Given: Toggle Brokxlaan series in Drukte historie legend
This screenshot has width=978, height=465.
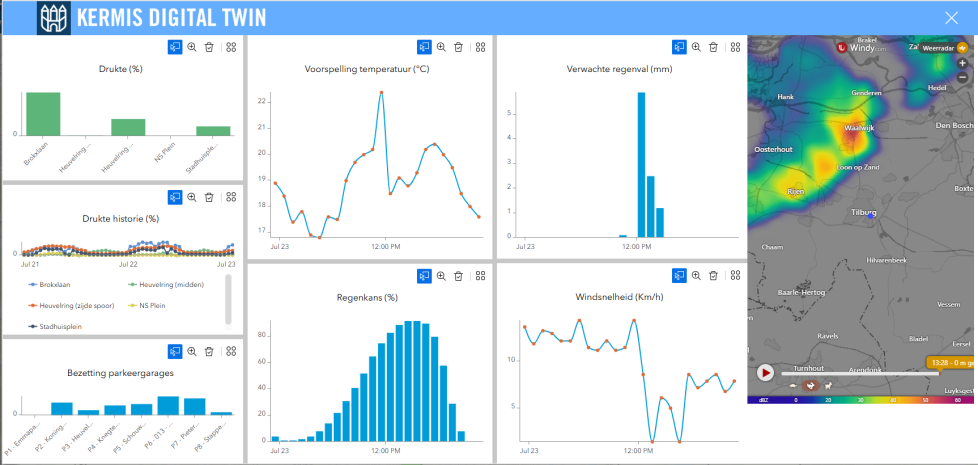Looking at the screenshot, I should pyautogui.click(x=56, y=284).
